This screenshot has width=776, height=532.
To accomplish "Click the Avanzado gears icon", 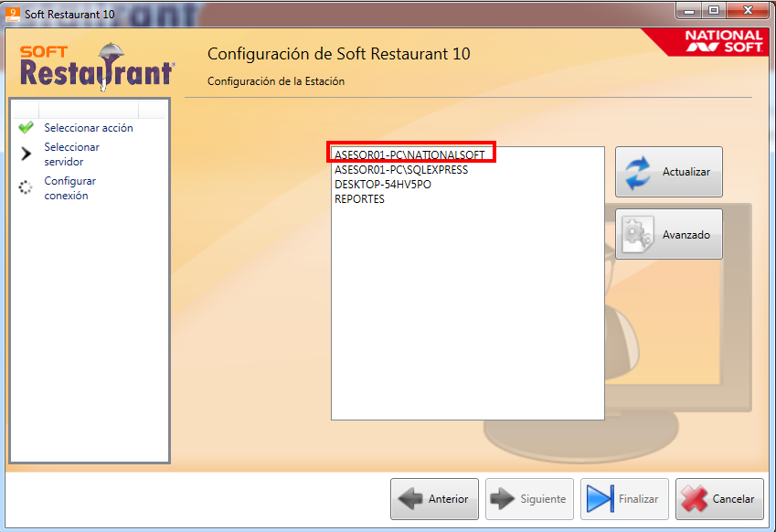I will click(637, 234).
